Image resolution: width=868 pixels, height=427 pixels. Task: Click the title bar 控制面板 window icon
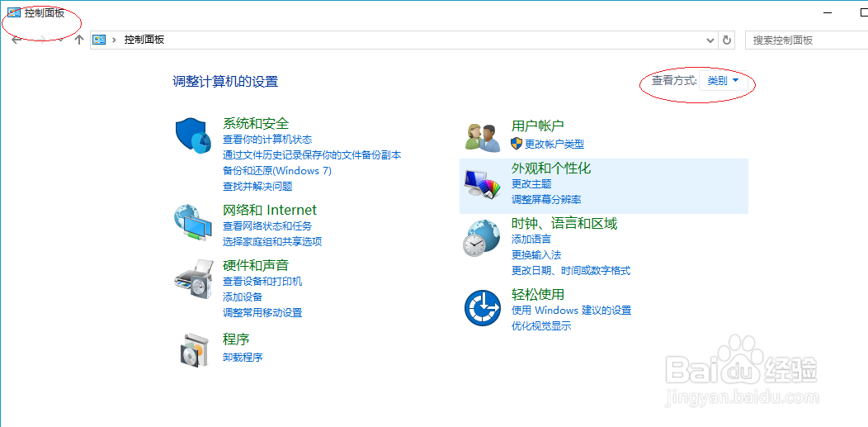coord(13,12)
